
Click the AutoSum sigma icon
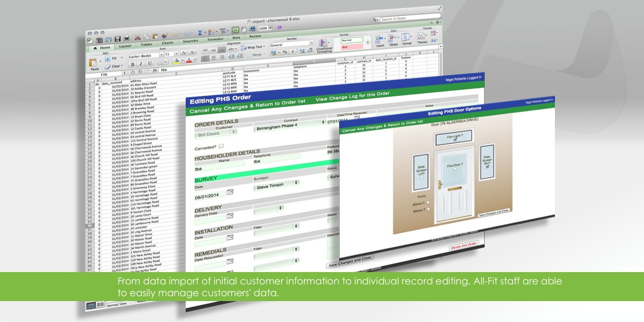coord(200,33)
